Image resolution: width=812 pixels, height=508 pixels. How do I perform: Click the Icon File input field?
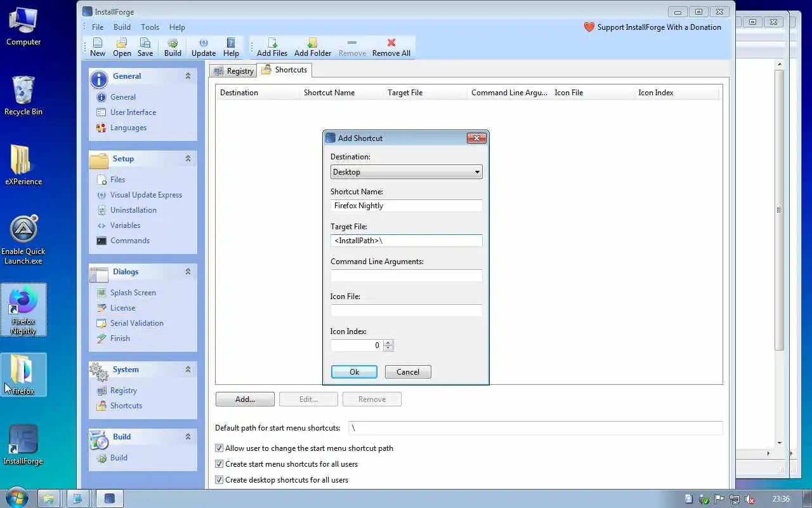[407, 311]
